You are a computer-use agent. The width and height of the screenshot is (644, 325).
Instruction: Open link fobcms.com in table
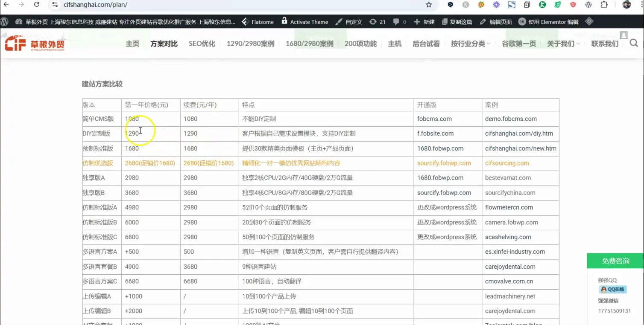click(x=434, y=119)
